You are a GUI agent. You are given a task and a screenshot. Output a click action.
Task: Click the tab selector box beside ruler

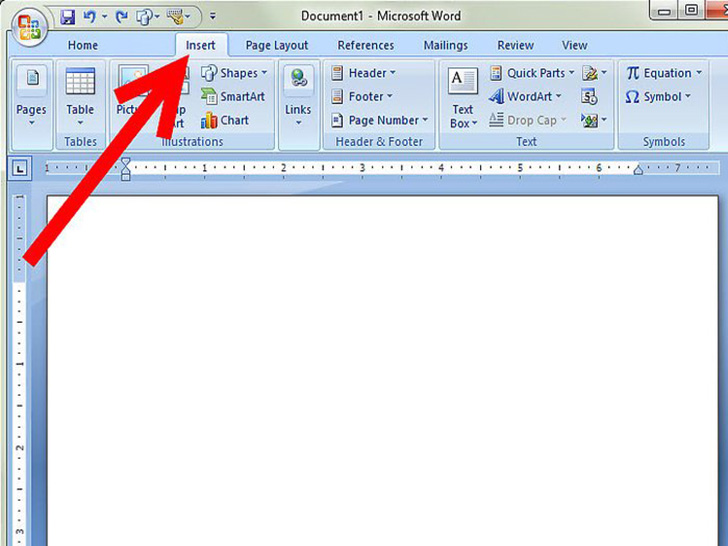[20, 168]
